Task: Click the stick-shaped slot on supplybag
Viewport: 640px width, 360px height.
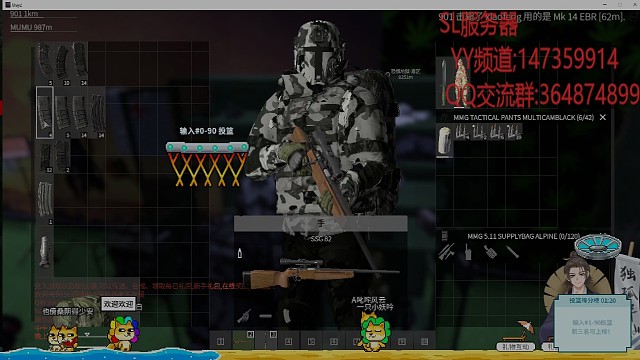Action: (x=512, y=252)
